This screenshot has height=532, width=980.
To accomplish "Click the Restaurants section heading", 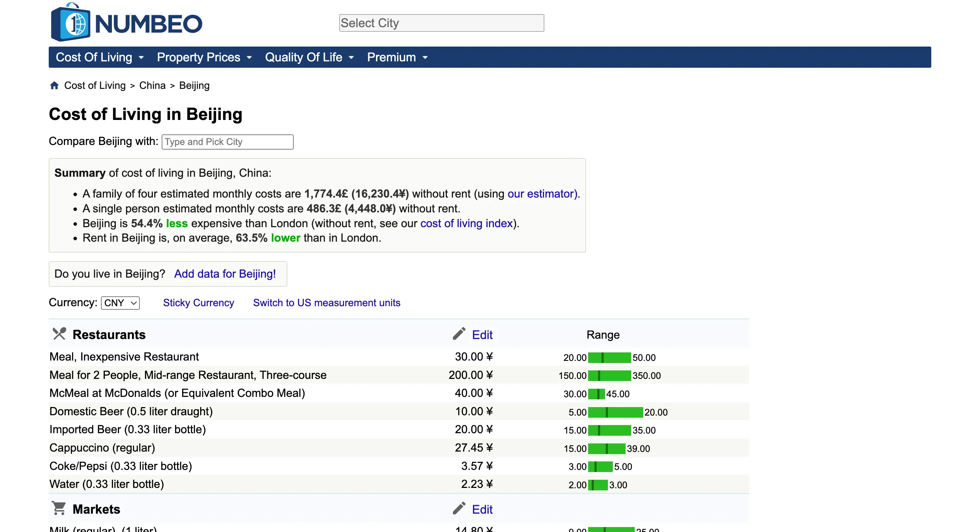I will pyautogui.click(x=109, y=335).
